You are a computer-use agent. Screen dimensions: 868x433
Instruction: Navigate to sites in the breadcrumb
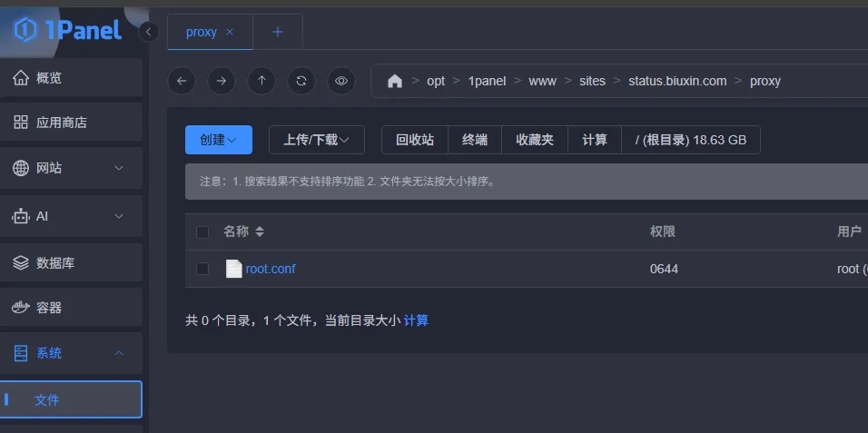point(592,81)
